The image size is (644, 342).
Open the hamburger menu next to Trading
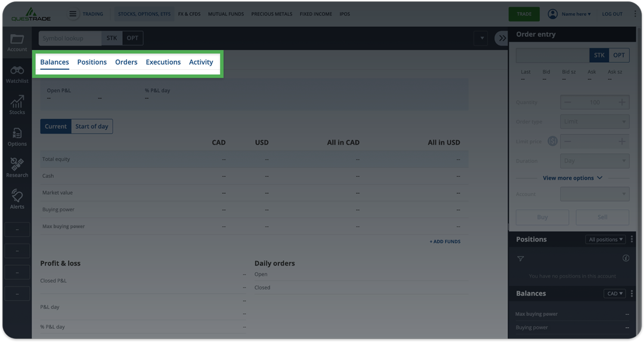coord(73,14)
